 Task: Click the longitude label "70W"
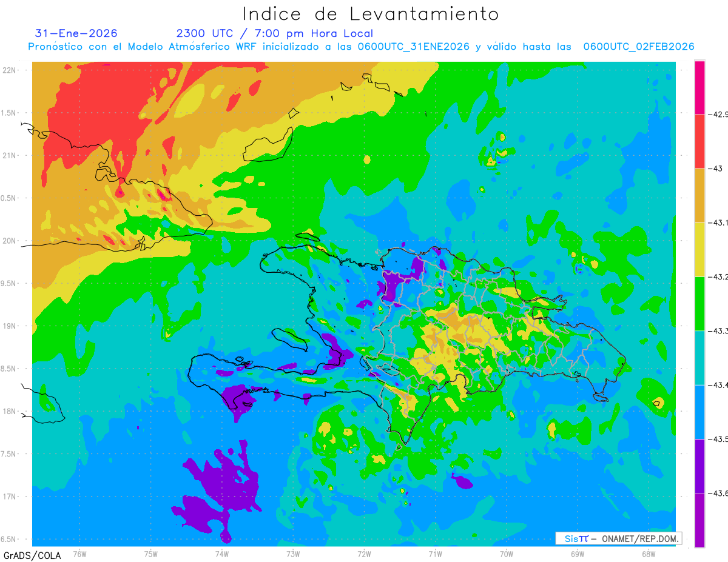(507, 554)
